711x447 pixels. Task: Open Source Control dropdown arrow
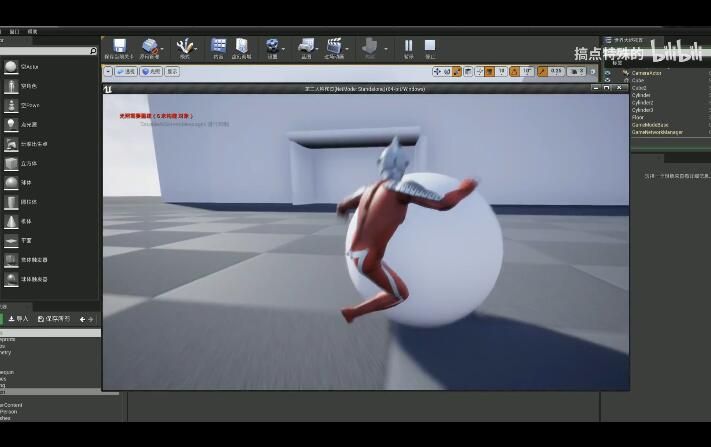pyautogui.click(x=162, y=49)
